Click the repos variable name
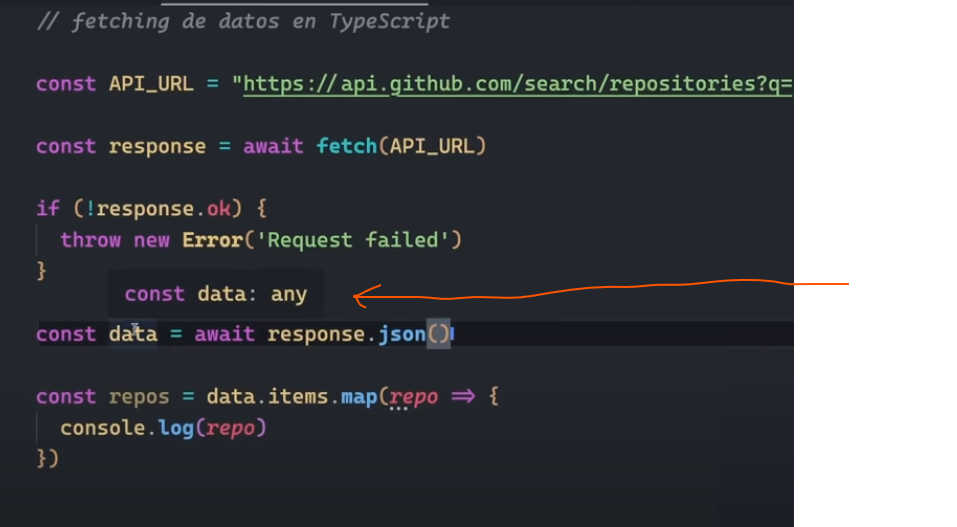 pos(139,396)
